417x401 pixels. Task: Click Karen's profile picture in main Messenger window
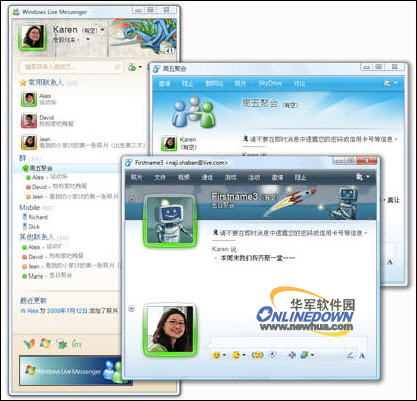tap(32, 37)
